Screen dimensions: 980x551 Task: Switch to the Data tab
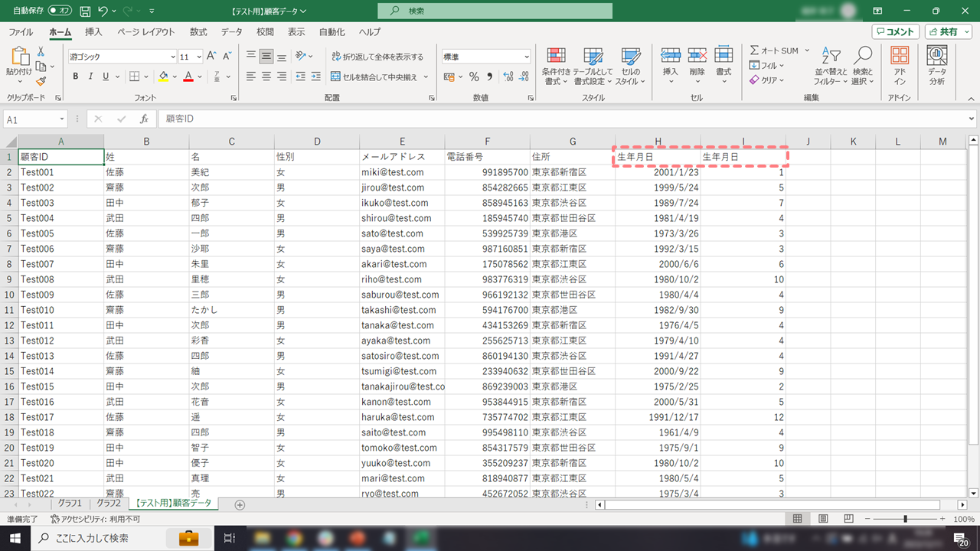[231, 32]
